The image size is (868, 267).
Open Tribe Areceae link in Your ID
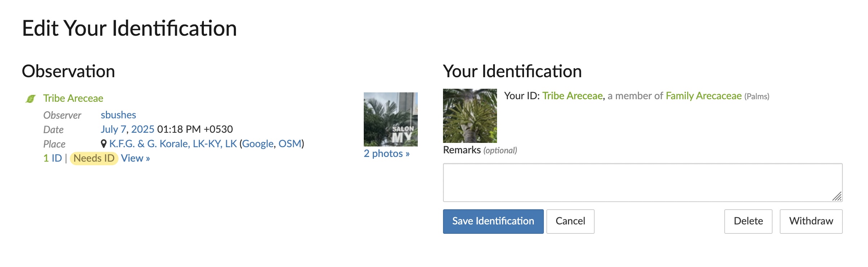tap(573, 96)
